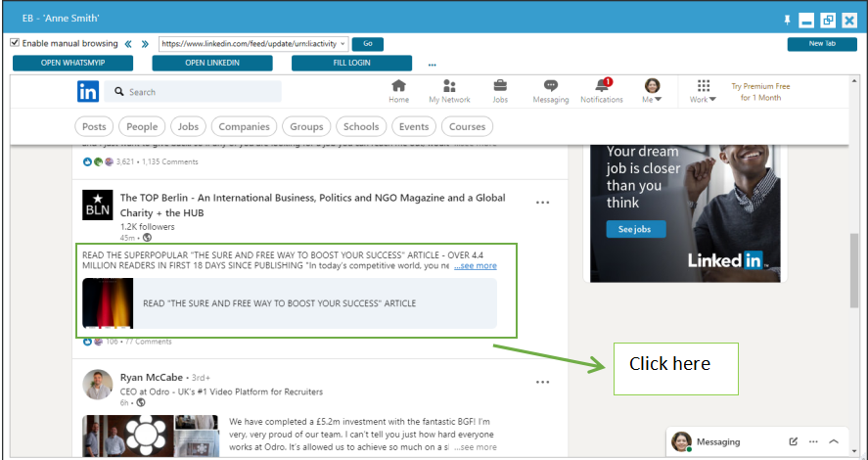Viewport: 868px width, 460px height.
Task: Click the Go button
Action: (x=368, y=44)
